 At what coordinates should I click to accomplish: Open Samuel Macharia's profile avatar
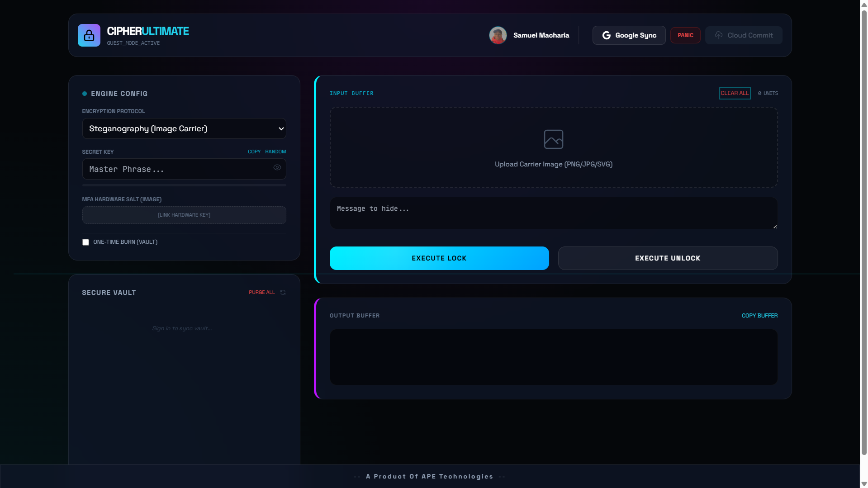(x=498, y=35)
